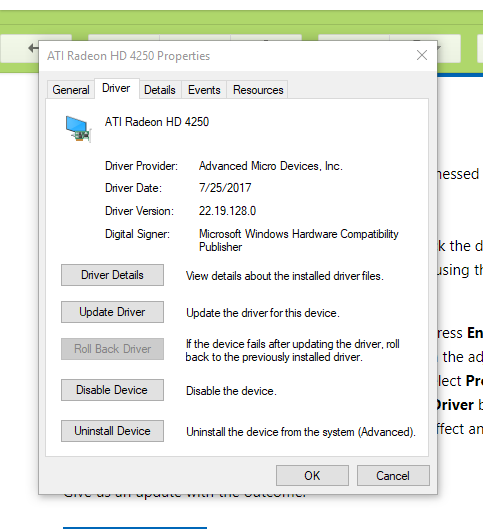
Task: Dismiss the dialog with Cancel
Action: click(x=393, y=476)
